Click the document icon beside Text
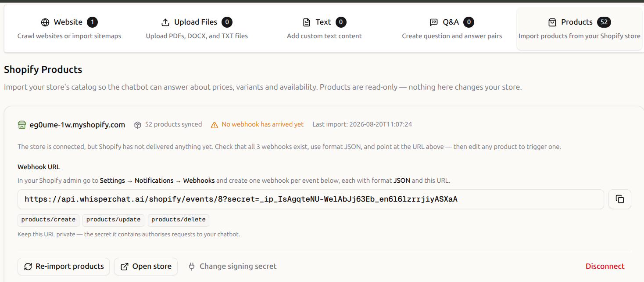 [x=307, y=22]
